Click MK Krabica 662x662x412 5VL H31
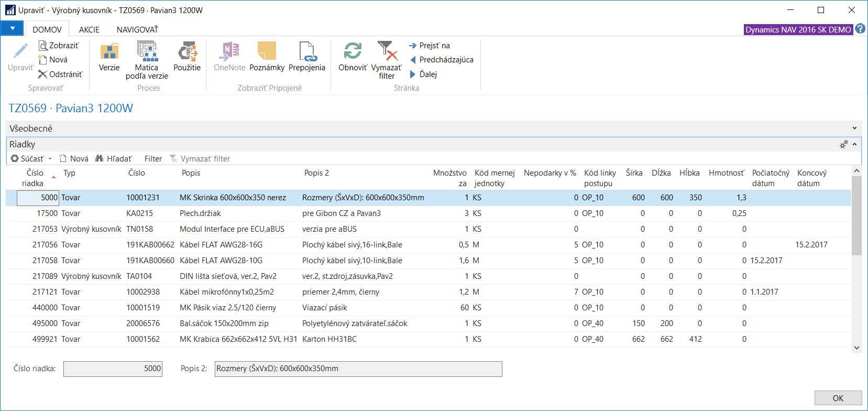This screenshot has height=411, width=868. tap(238, 339)
